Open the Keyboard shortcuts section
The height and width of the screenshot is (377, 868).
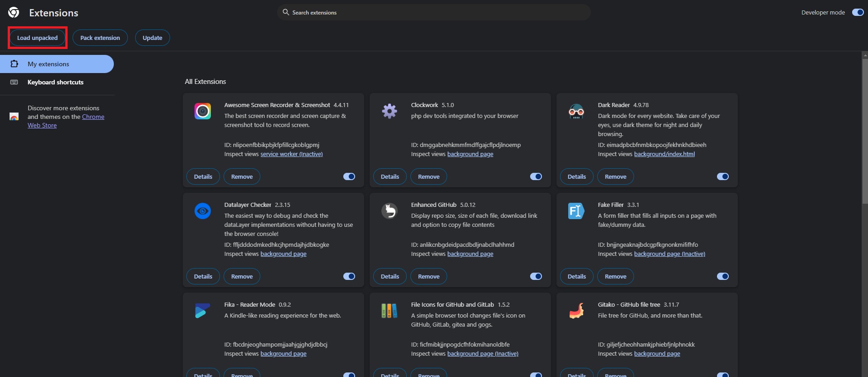click(57, 82)
